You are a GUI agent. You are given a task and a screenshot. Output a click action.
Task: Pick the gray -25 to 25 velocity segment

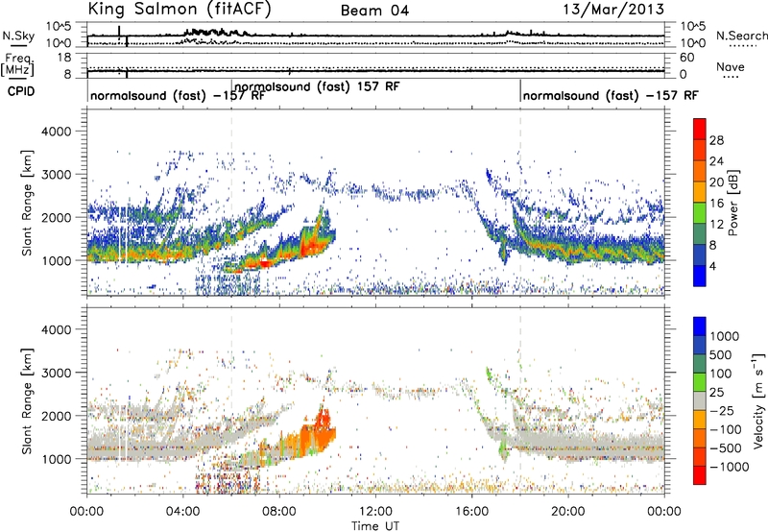pos(700,400)
